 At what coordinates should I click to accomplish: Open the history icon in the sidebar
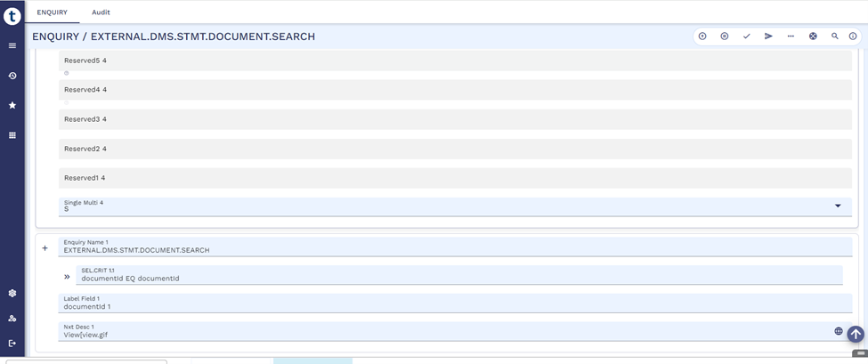[12, 76]
